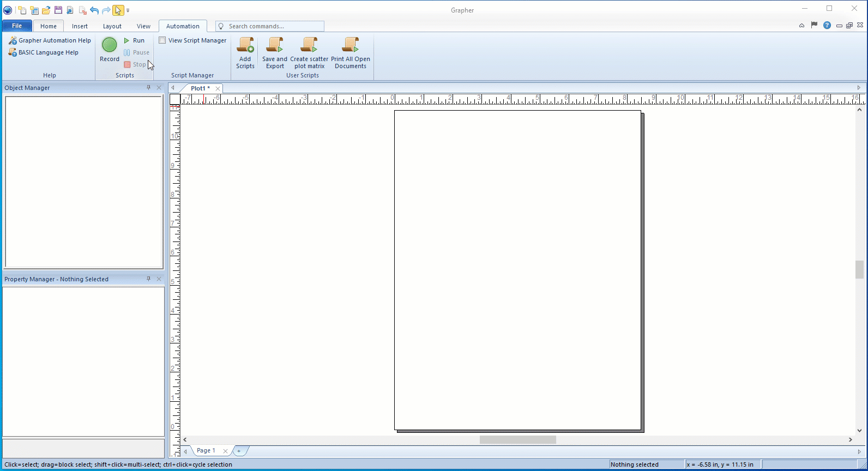Click the horizontal scrollbar thumb
868x471 pixels.
coord(517,439)
